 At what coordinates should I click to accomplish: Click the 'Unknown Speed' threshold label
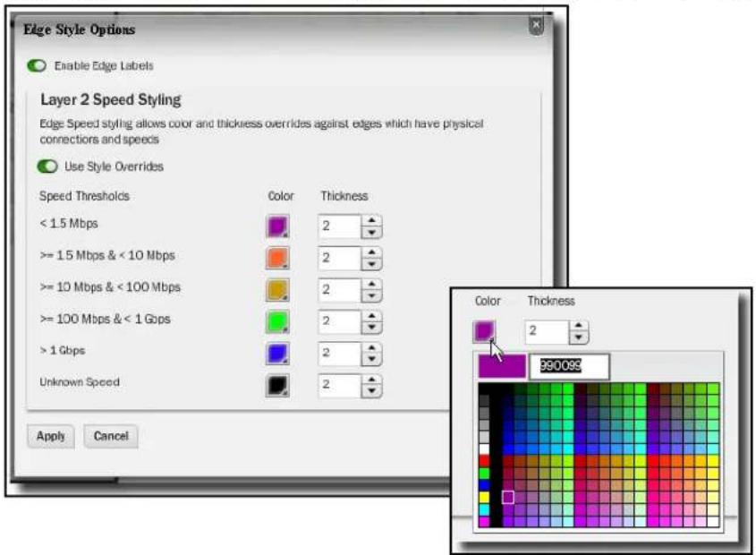[80, 381]
